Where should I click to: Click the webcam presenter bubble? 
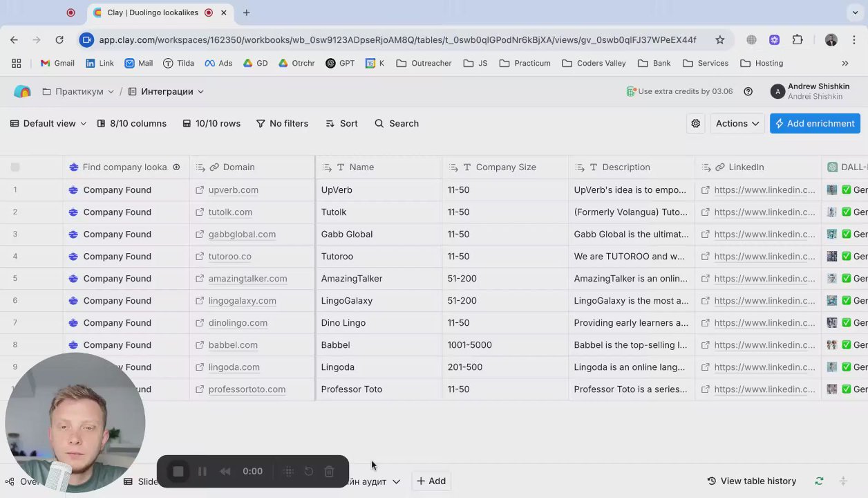pyautogui.click(x=75, y=423)
